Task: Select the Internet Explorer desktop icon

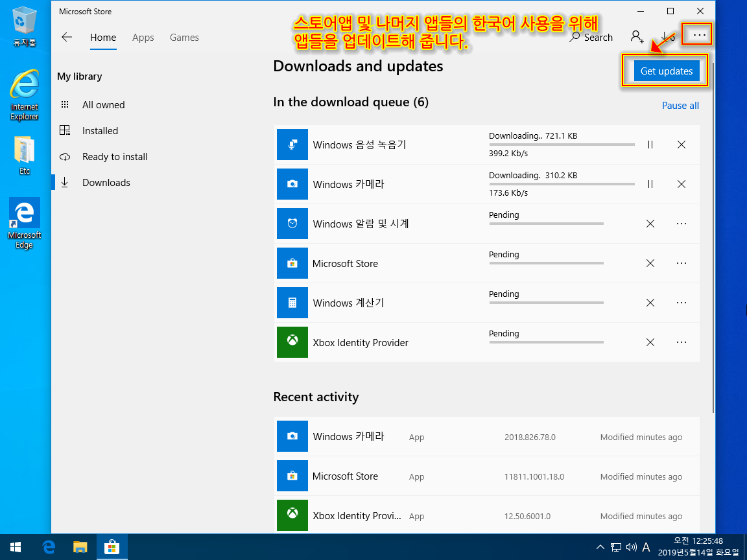Action: pos(24,95)
